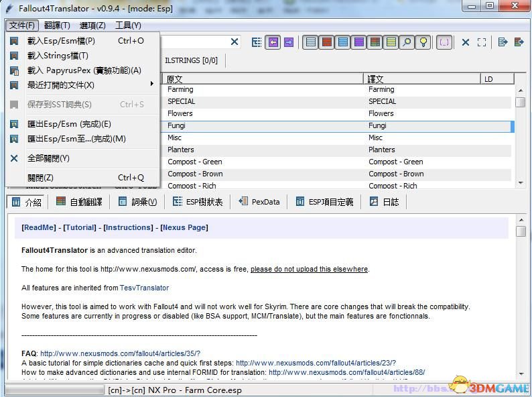Select the SPECIAL row in 原文 column
The width and height of the screenshot is (532, 397).
(182, 101)
